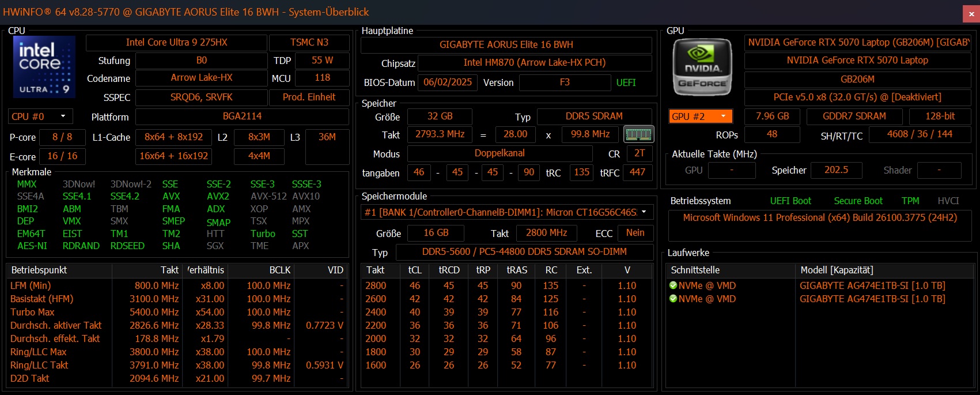Select the LFM (Min) row

(x=179, y=285)
